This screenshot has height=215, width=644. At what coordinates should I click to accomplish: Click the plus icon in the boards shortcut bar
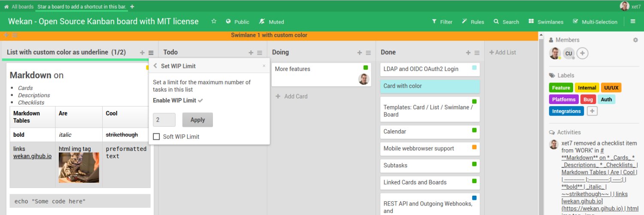tap(132, 6)
